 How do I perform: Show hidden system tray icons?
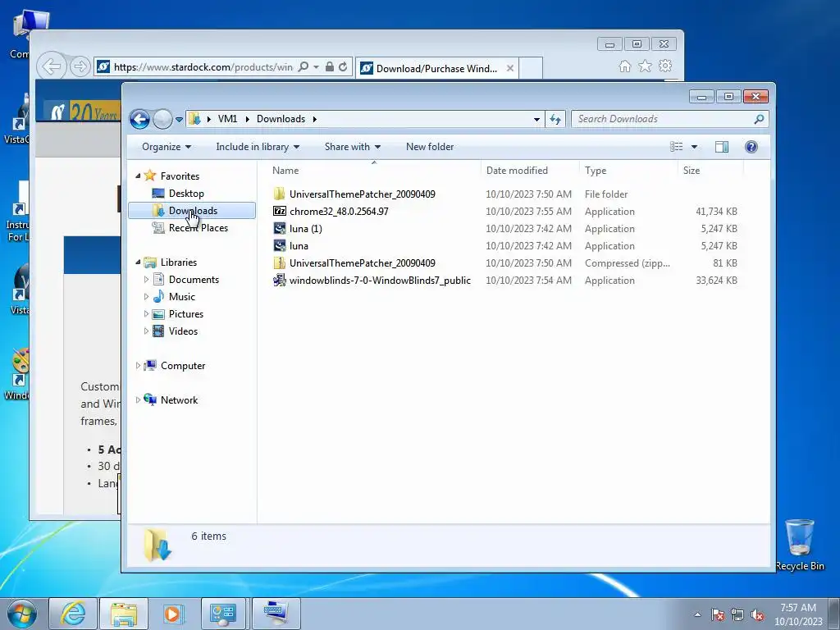click(x=697, y=614)
